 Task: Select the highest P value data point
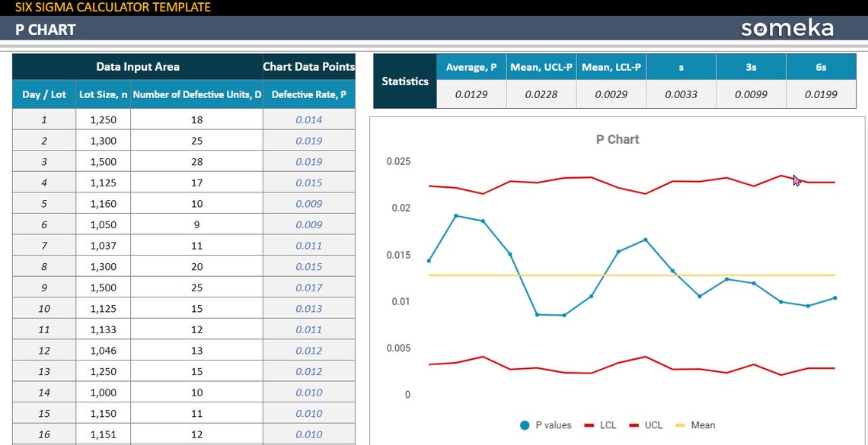tap(455, 216)
